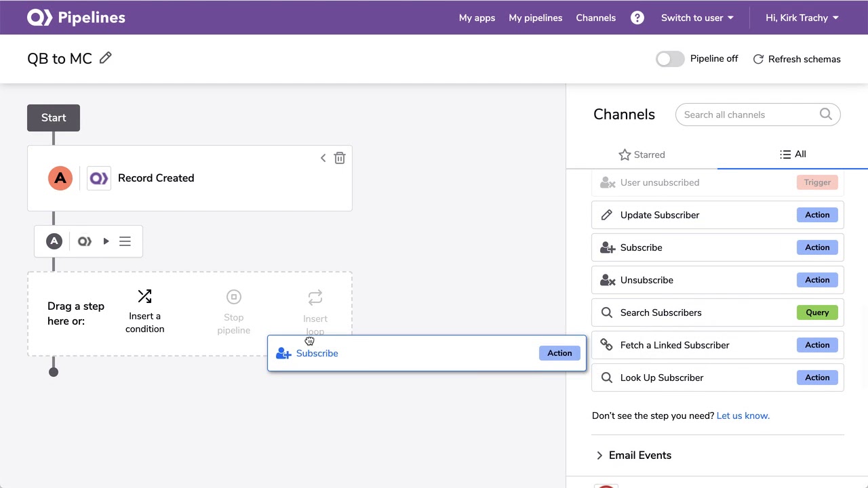Click the Subscribe user-plus icon in channel list
Viewport: 868px width, 488px height.
click(x=608, y=247)
